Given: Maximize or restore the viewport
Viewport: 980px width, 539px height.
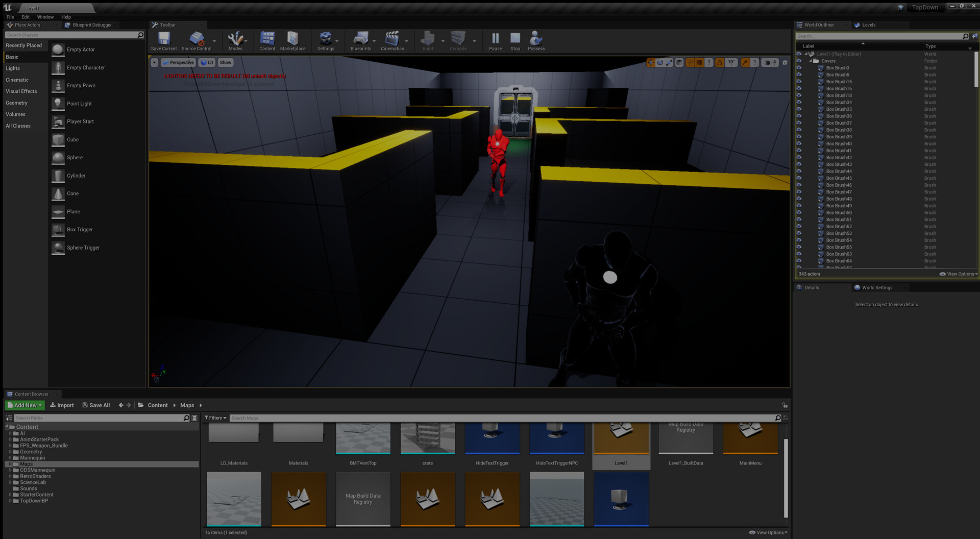Looking at the screenshot, I should tap(785, 62).
